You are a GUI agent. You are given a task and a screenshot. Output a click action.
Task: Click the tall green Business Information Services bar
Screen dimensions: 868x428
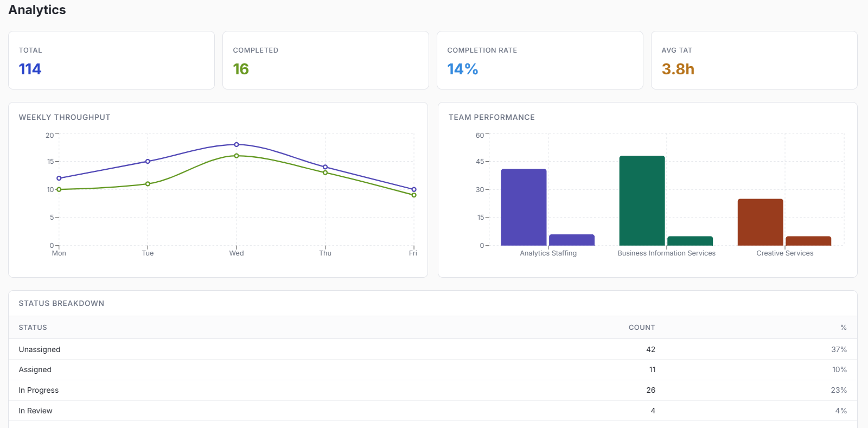click(642, 201)
